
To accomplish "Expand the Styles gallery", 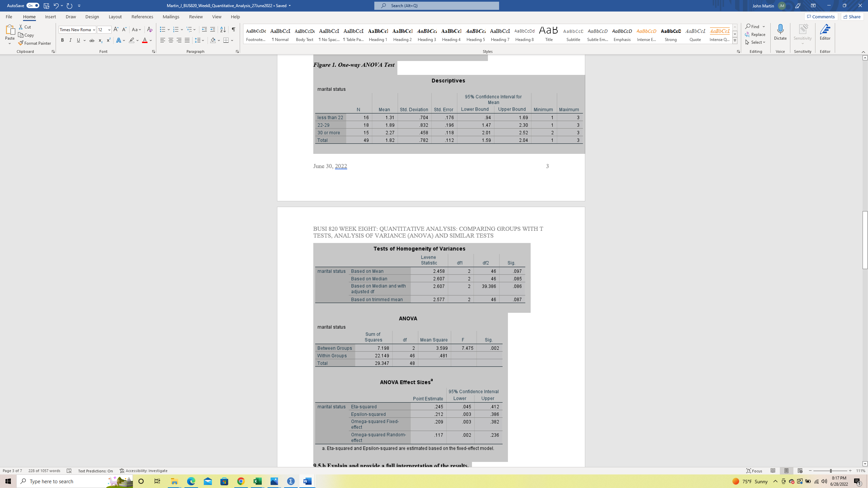I will tap(734, 40).
